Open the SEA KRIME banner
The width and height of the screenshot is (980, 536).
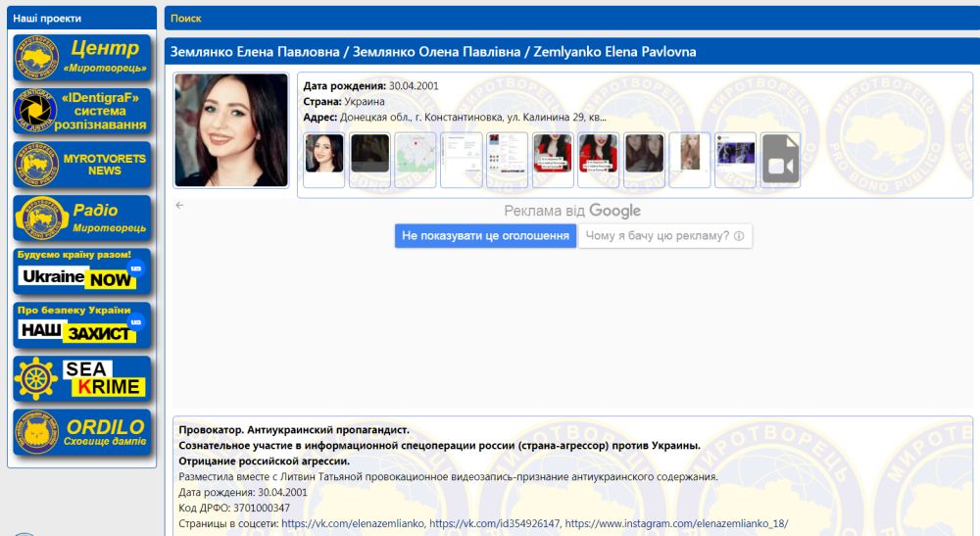pyautogui.click(x=82, y=379)
